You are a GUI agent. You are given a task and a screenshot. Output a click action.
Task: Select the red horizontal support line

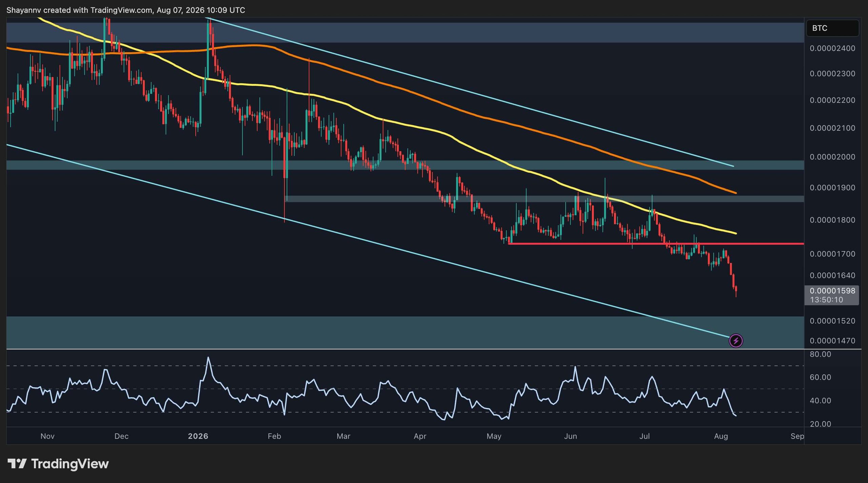pyautogui.click(x=656, y=244)
